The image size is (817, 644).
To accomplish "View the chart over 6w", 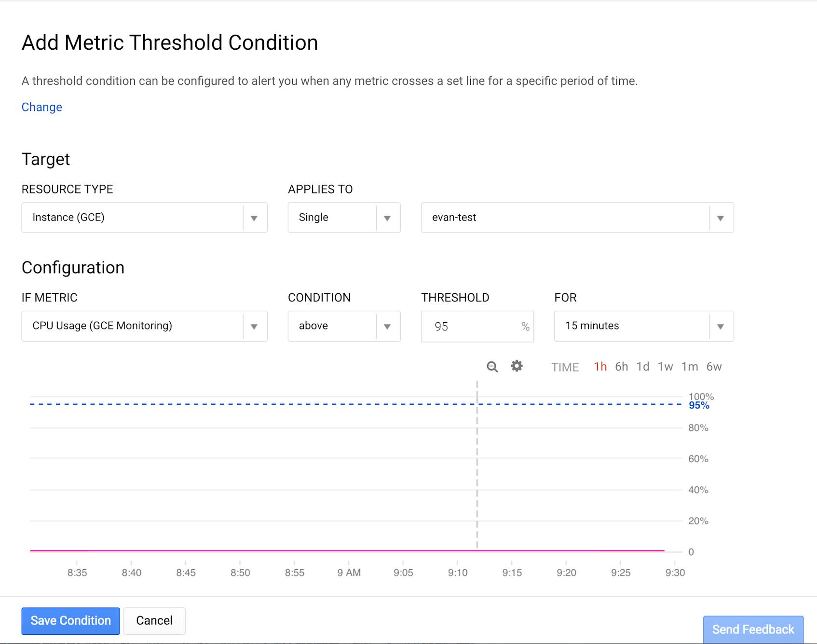I will [714, 367].
